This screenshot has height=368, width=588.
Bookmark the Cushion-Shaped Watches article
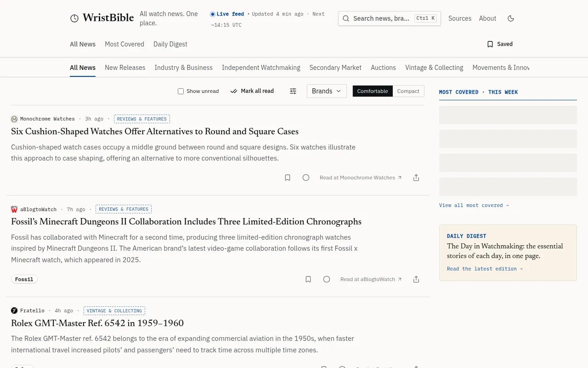click(x=288, y=178)
